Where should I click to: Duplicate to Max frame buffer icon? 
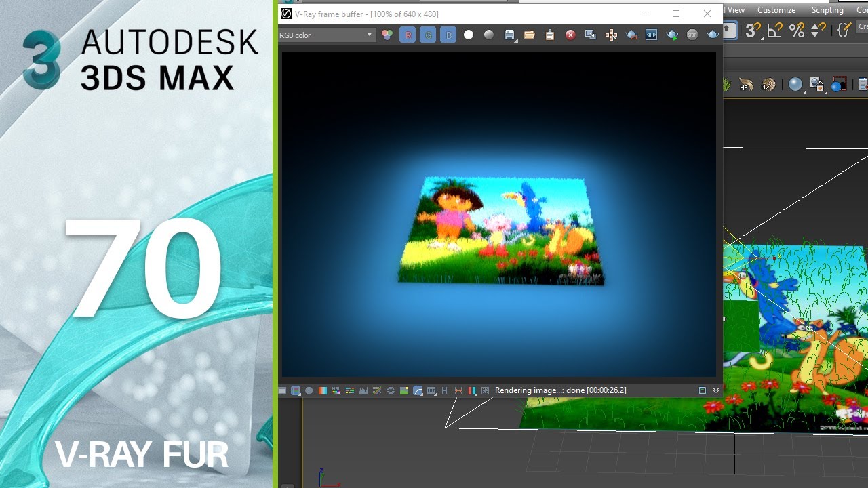pos(591,35)
